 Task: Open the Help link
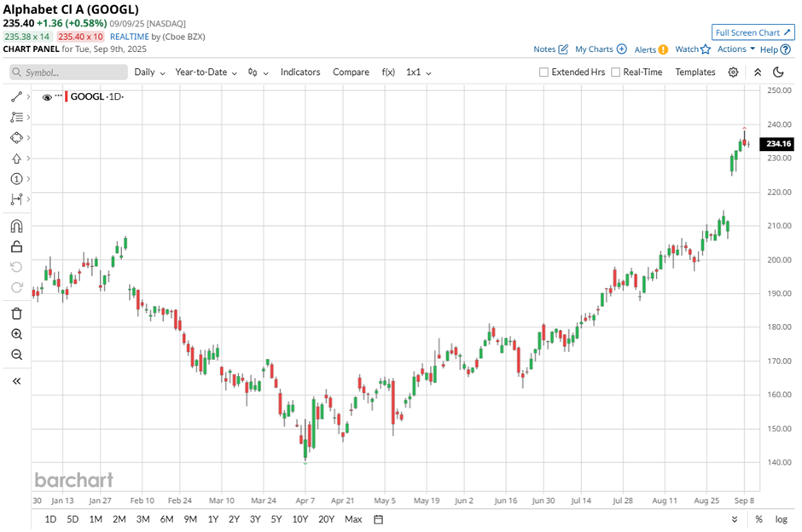point(775,49)
